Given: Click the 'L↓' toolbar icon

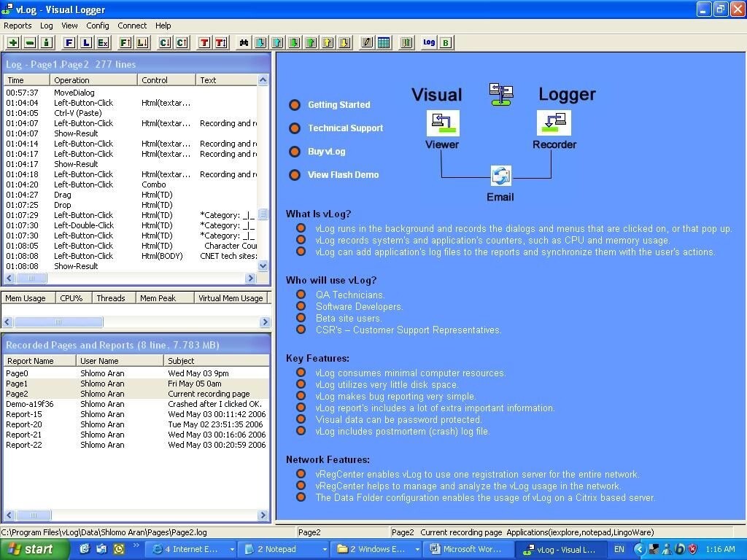Looking at the screenshot, I should (x=142, y=43).
